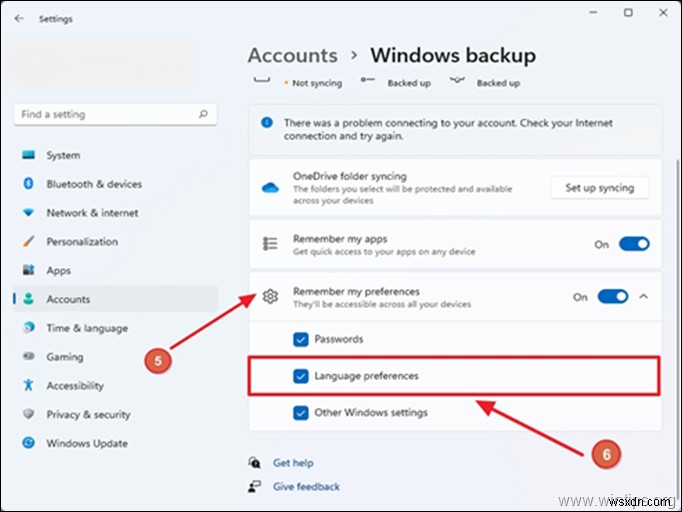682x512 pixels.
Task: Click the search magnifier icon
Action: click(x=203, y=114)
